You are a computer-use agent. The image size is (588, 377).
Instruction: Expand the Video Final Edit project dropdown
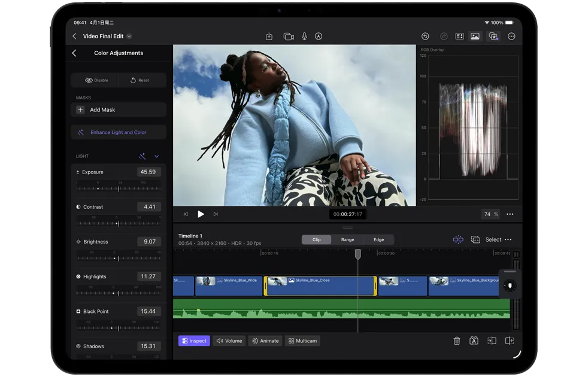129,37
